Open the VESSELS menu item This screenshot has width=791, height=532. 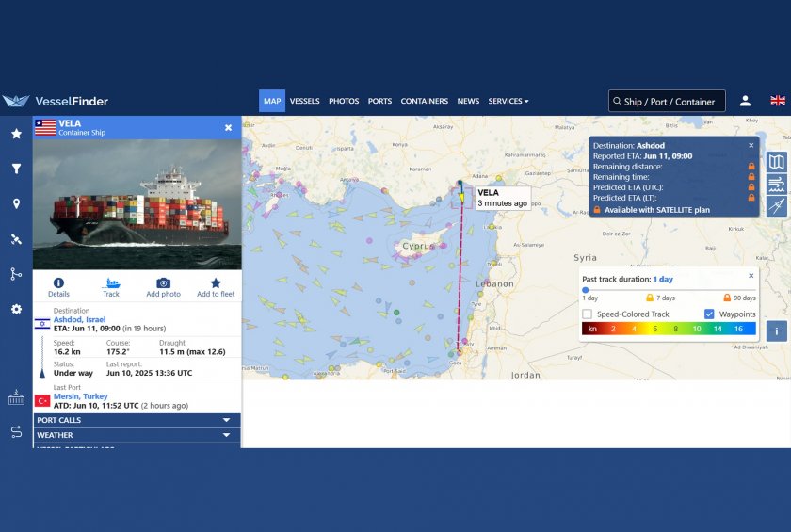304,101
